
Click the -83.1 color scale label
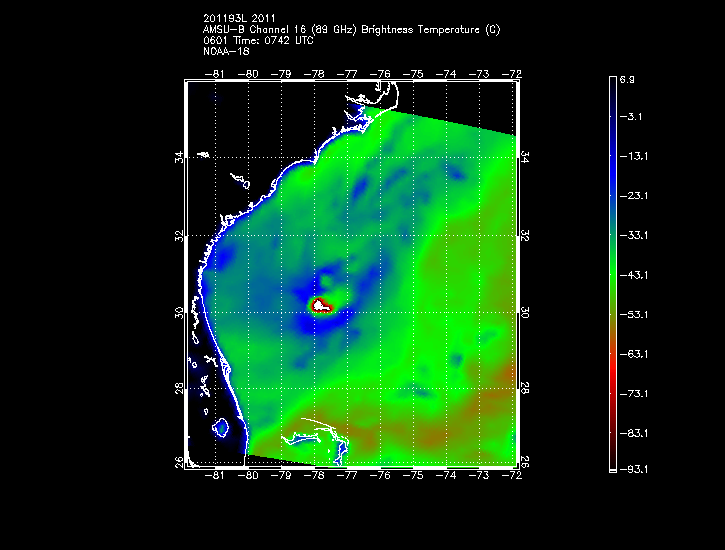pyautogui.click(x=633, y=433)
